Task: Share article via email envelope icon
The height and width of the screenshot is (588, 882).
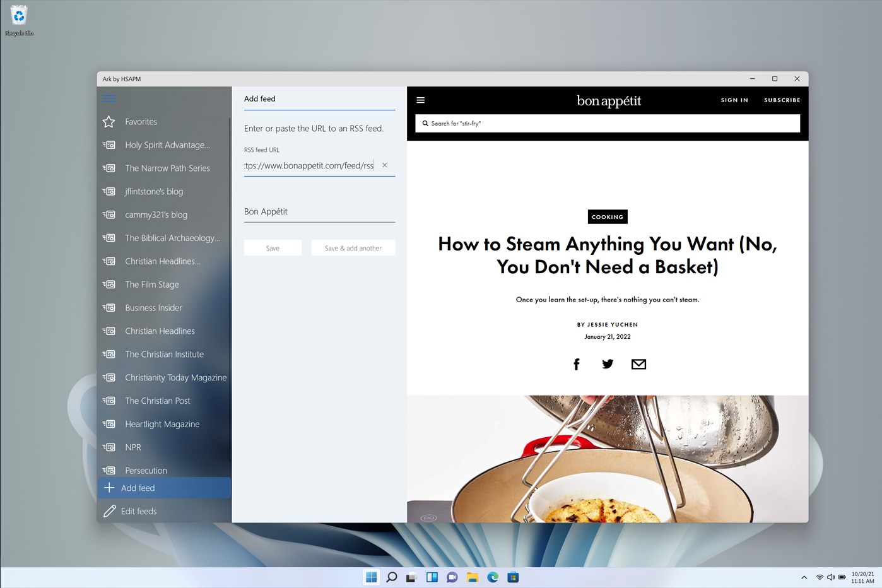Action: coord(638,364)
